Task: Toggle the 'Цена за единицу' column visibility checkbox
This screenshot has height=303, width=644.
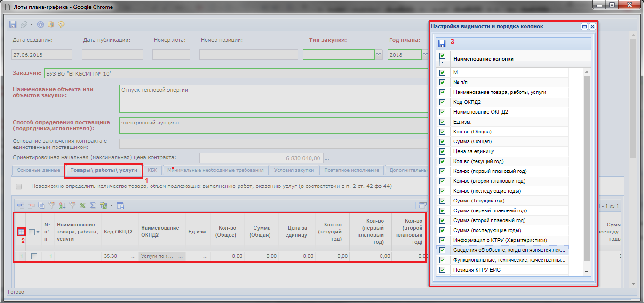Action: point(442,152)
